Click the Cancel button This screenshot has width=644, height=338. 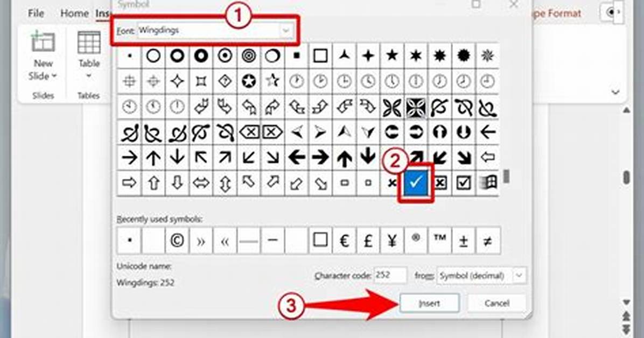pos(496,304)
